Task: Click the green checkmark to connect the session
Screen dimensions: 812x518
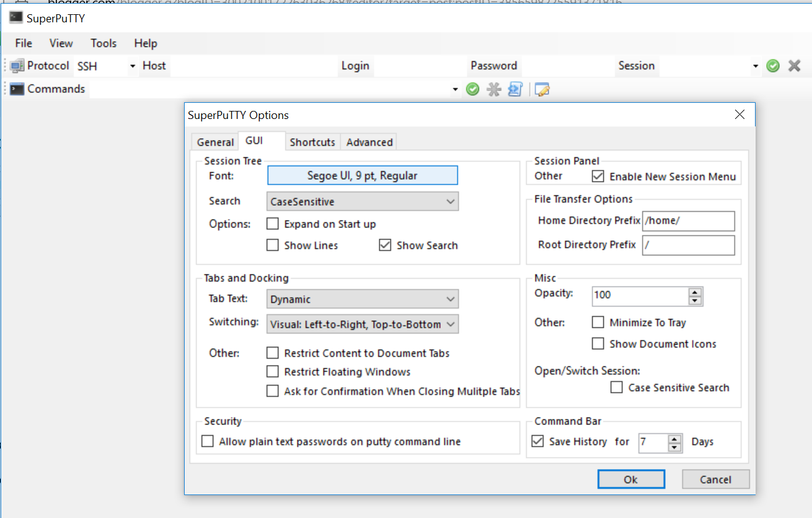Action: coord(772,66)
